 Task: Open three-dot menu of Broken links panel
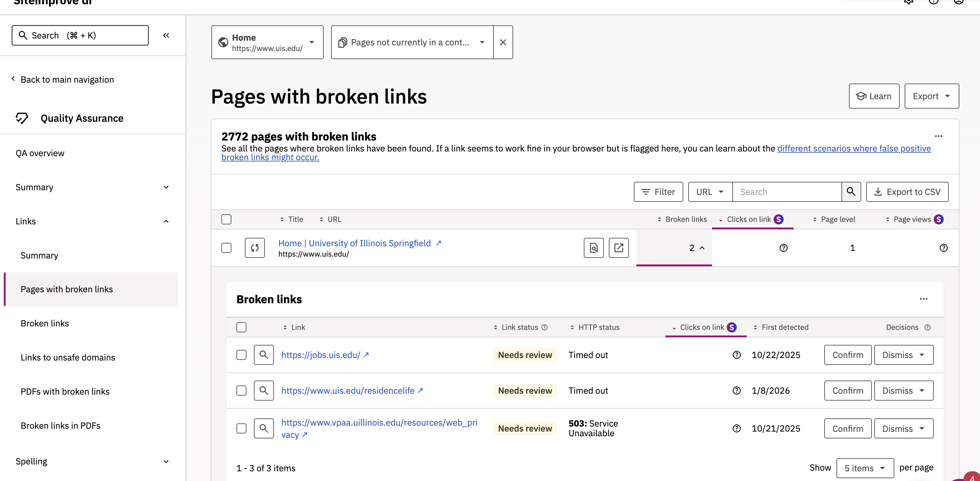924,299
